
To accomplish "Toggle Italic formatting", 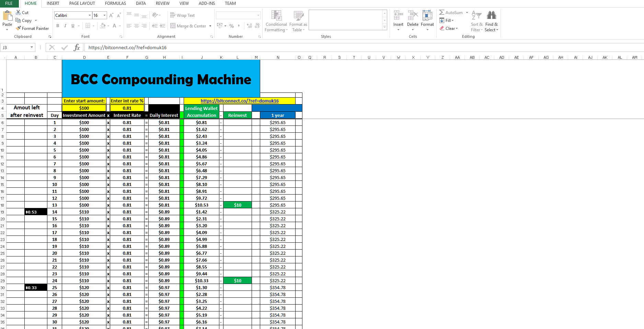I will tap(65, 26).
